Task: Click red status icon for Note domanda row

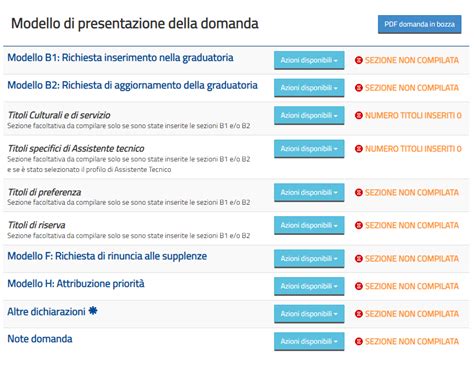Action: pyautogui.click(x=359, y=341)
